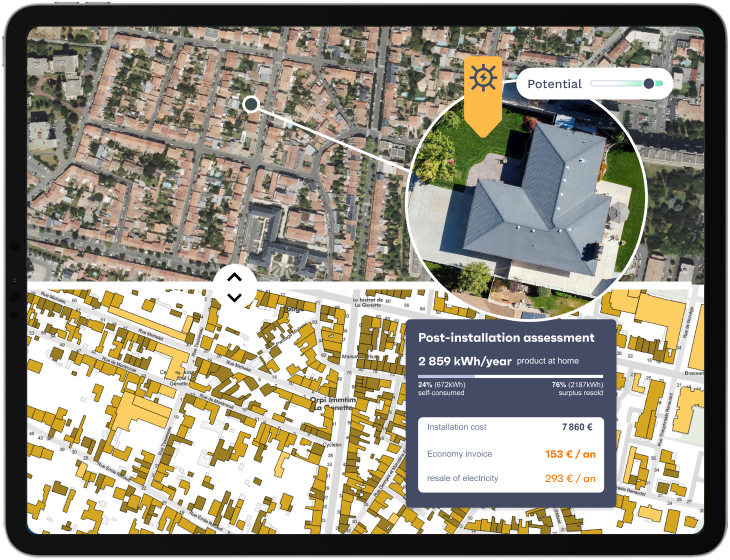Click the 153 € / an savings value
Image resolution: width=730 pixels, height=560 pixels.
[x=570, y=453]
